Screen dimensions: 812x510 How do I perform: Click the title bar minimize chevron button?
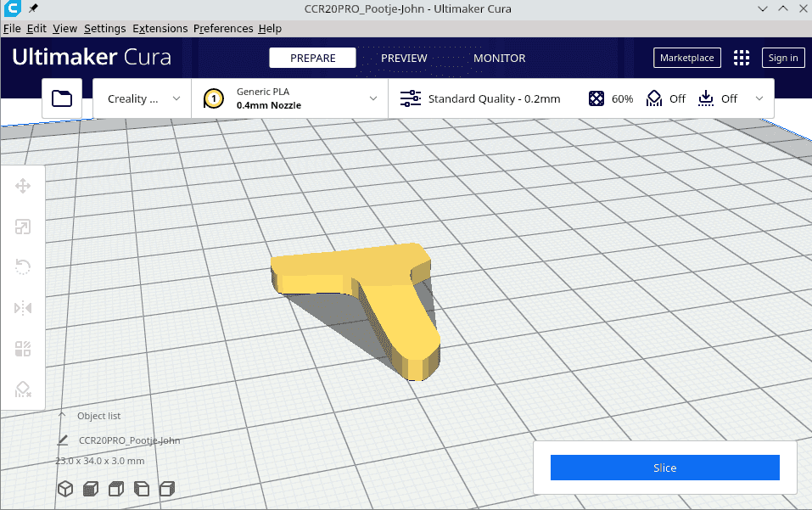[762, 8]
